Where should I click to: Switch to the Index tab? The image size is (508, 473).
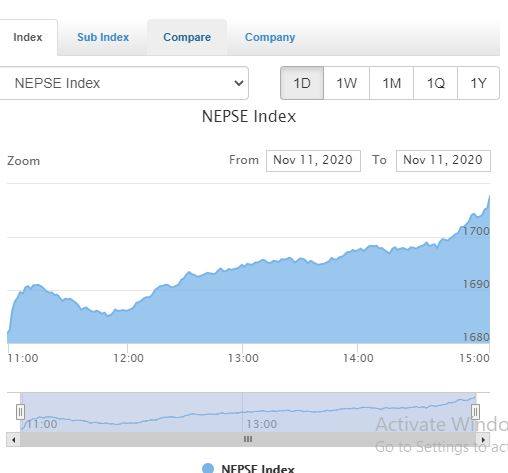pyautogui.click(x=28, y=37)
